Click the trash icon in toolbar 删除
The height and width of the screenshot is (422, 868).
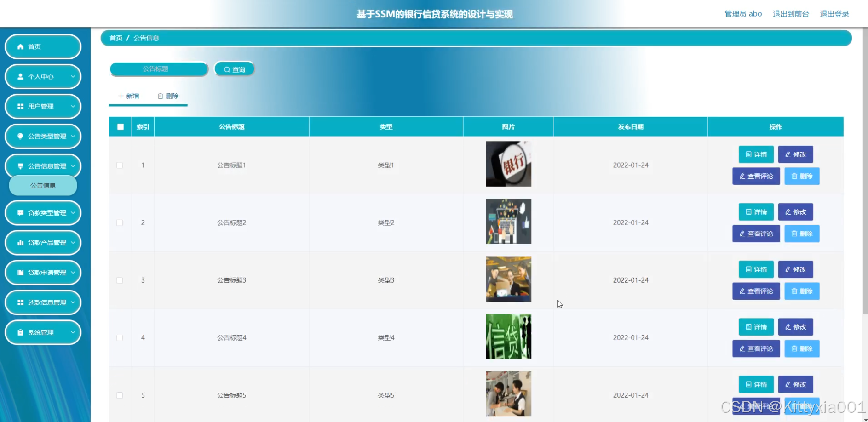coord(161,96)
